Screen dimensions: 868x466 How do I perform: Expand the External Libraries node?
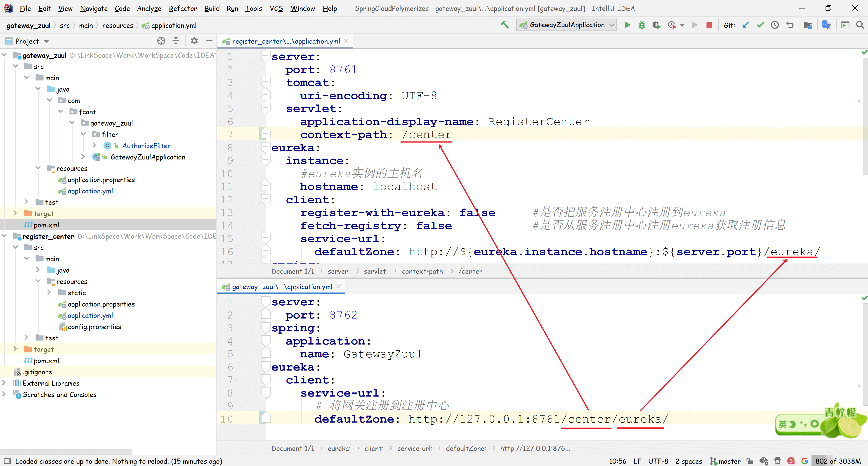(4, 383)
